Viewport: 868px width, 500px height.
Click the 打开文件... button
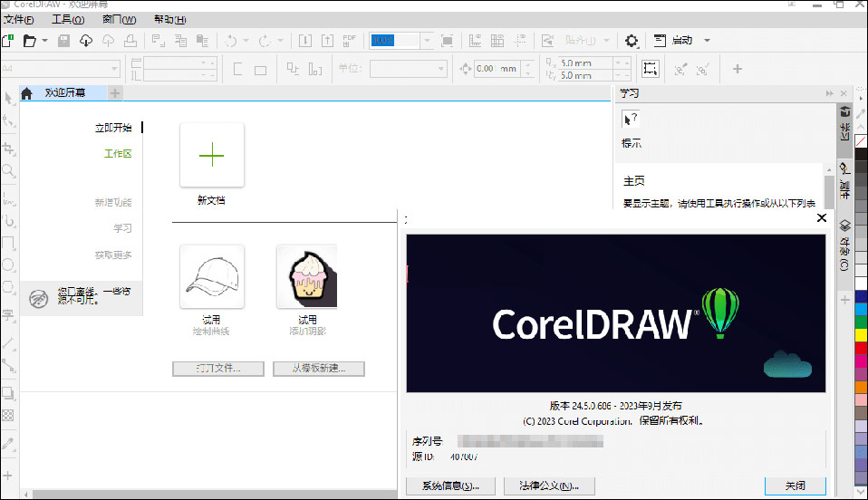(x=218, y=369)
